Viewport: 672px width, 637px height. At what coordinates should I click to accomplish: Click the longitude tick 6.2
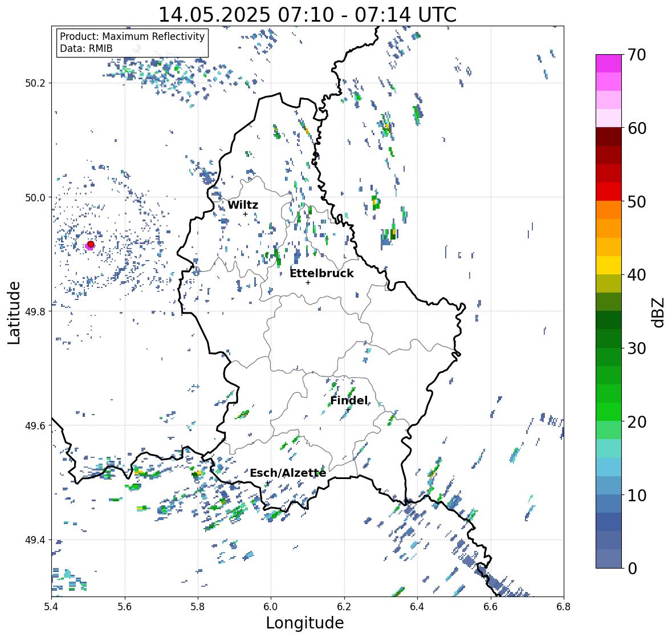click(344, 607)
